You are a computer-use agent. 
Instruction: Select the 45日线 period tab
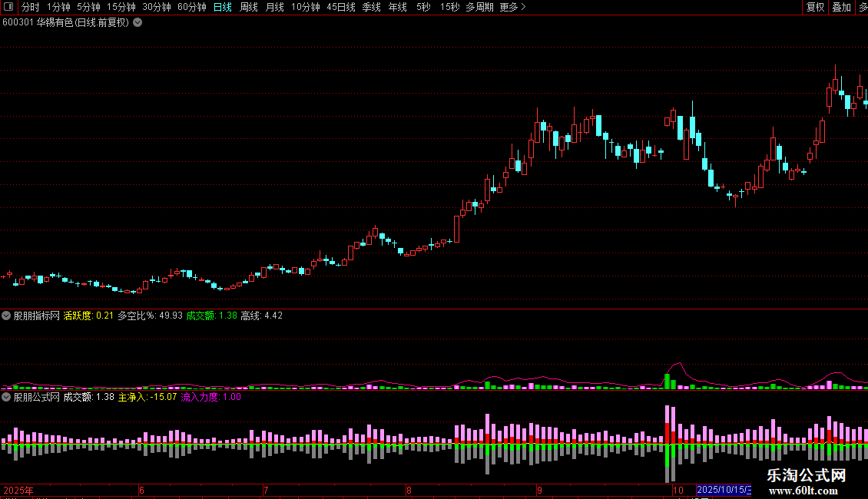point(341,7)
